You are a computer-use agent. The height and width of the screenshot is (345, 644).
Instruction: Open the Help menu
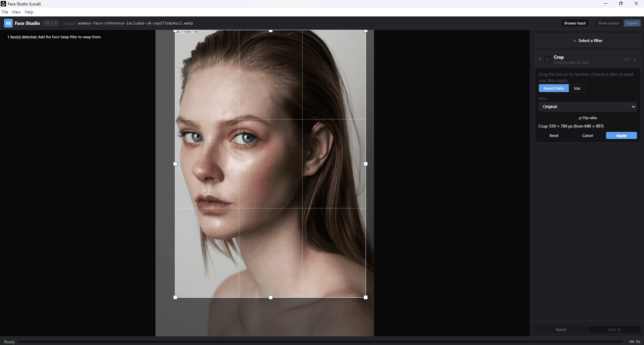pos(29,12)
